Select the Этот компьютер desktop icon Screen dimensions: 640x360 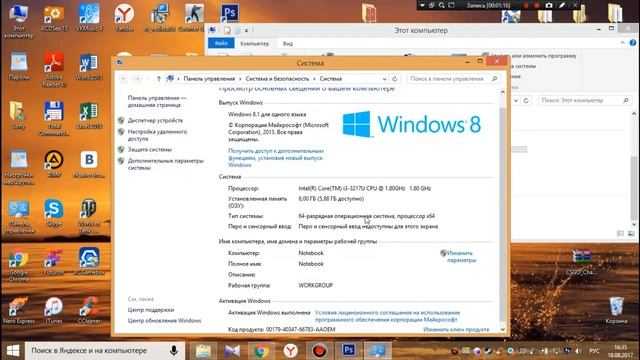tap(18, 21)
